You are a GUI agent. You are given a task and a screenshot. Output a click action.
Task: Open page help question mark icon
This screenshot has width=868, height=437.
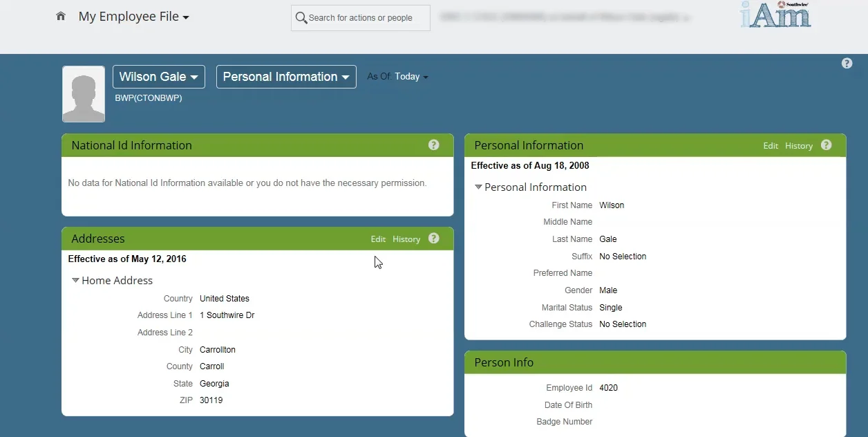[847, 63]
